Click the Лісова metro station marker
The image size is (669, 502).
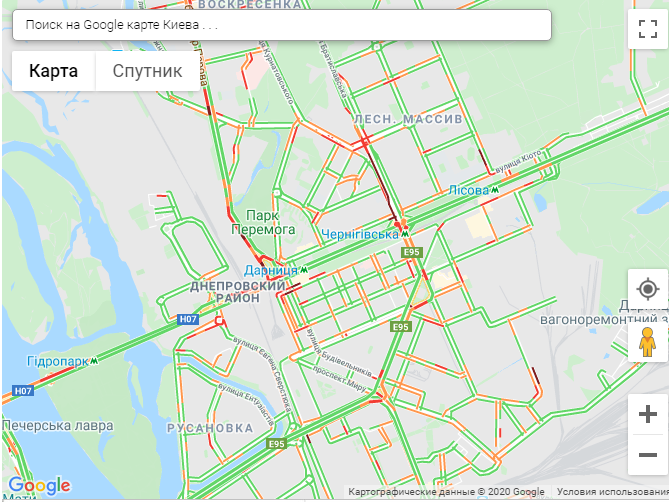click(x=494, y=189)
